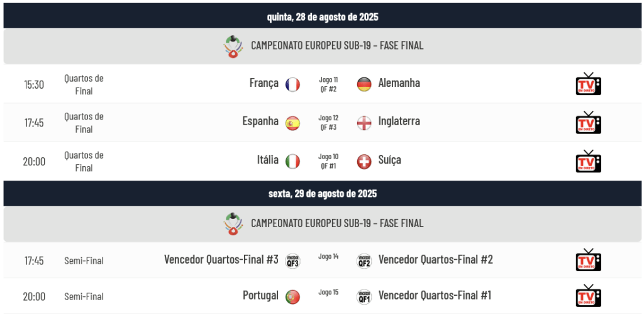Select the Vencedor QF1 badge icon
The height and width of the screenshot is (314, 644).
point(364,297)
